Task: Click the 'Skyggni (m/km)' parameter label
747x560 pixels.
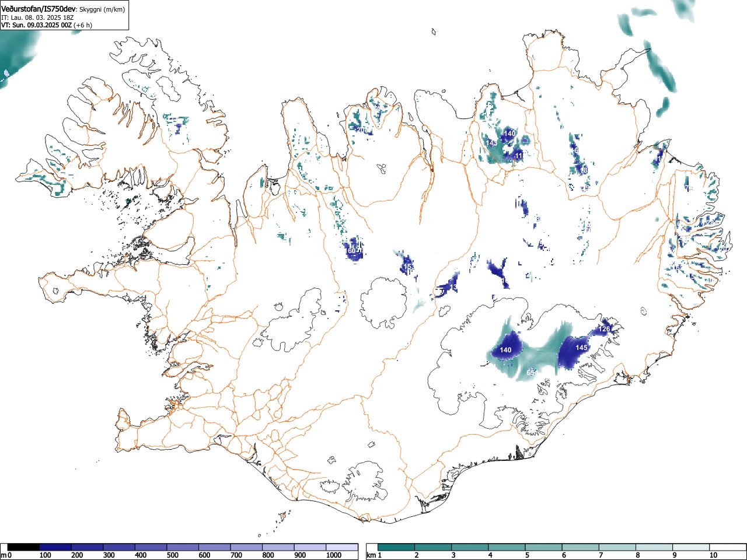Action: coord(102,9)
